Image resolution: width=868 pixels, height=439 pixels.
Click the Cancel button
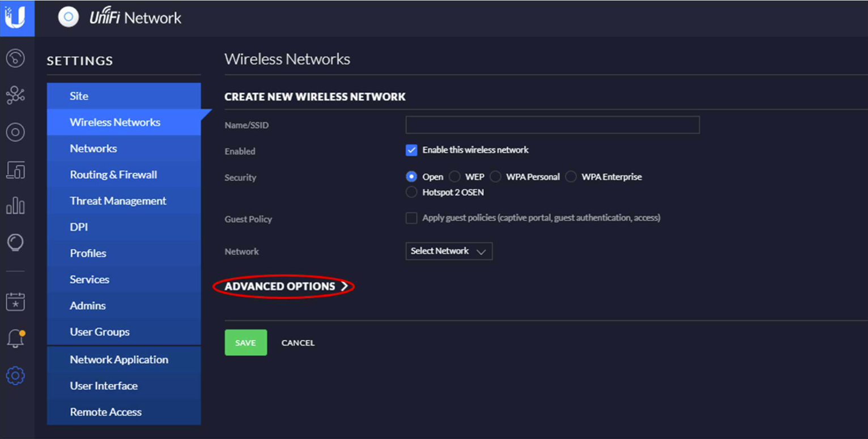[x=298, y=343]
